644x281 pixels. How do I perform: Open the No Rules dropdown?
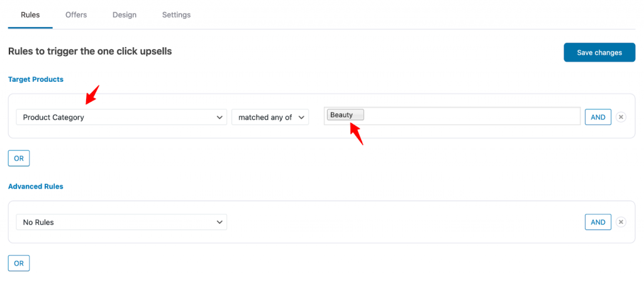pos(121,223)
